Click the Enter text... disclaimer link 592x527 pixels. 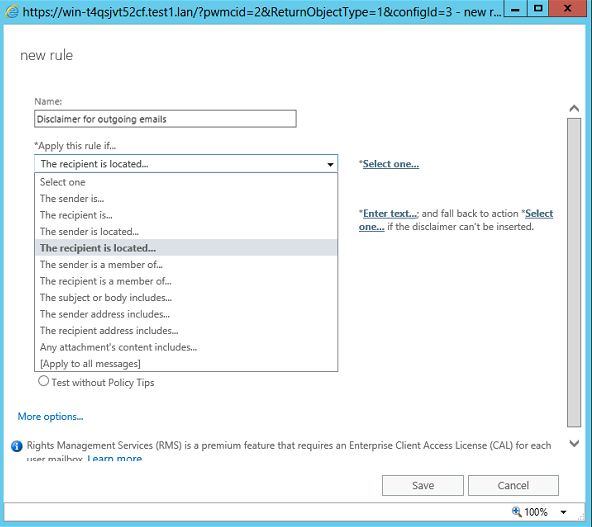[x=390, y=214]
